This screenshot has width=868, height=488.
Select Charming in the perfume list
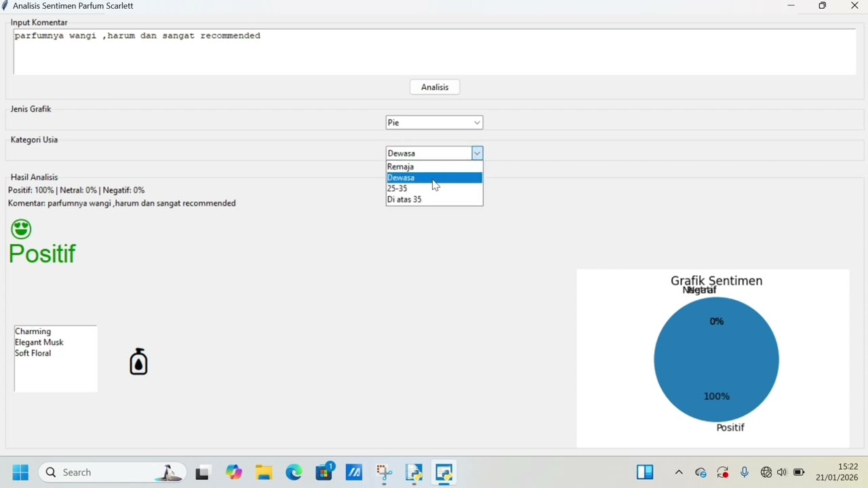tap(33, 332)
